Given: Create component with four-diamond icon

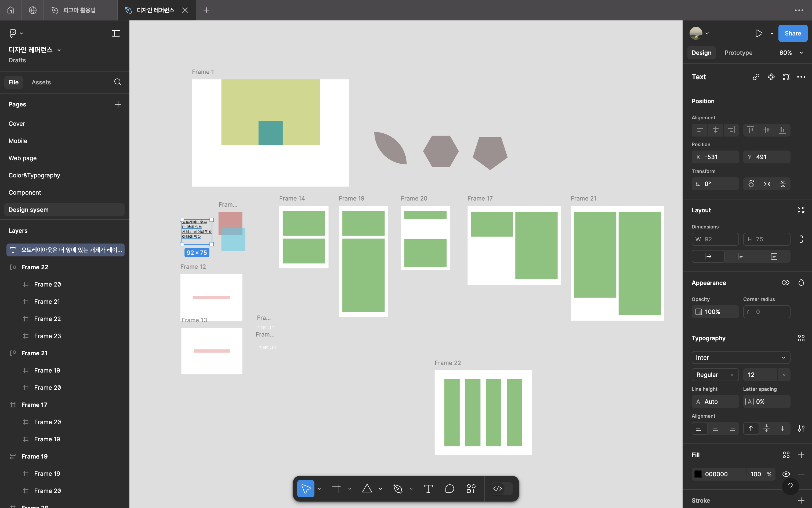Looking at the screenshot, I should pos(771,77).
